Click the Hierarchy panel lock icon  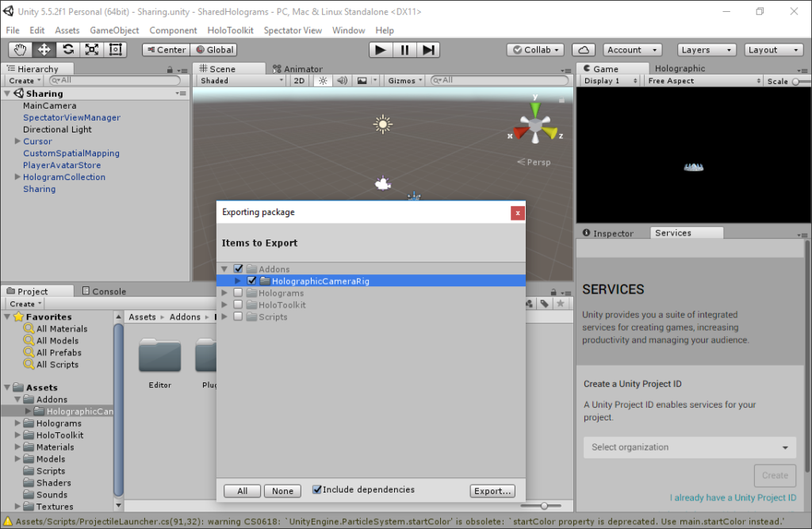[170, 70]
